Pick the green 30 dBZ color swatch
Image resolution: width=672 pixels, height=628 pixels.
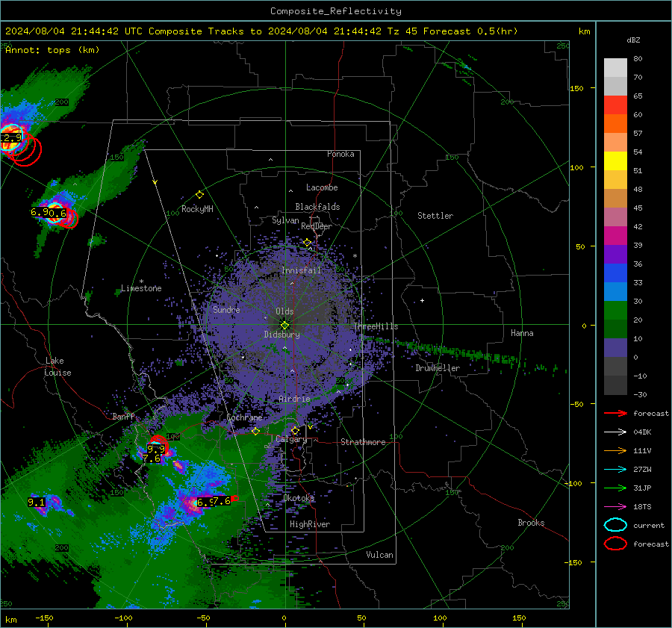pos(615,311)
